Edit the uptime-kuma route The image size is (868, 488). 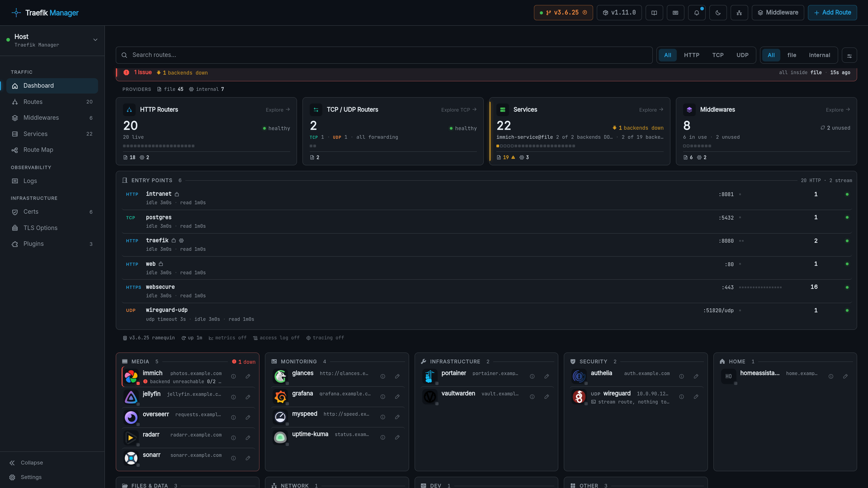pyautogui.click(x=397, y=437)
